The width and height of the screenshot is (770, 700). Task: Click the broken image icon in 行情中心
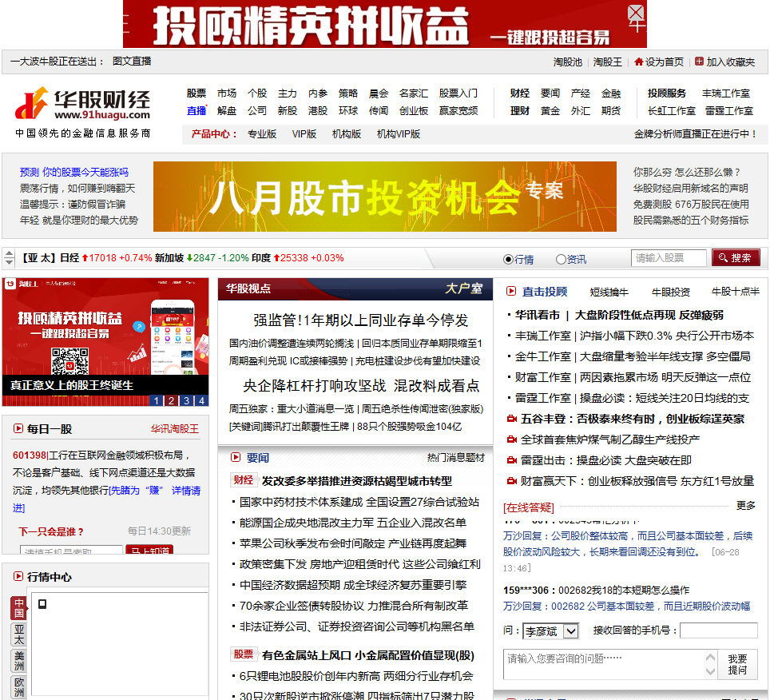[x=42, y=604]
